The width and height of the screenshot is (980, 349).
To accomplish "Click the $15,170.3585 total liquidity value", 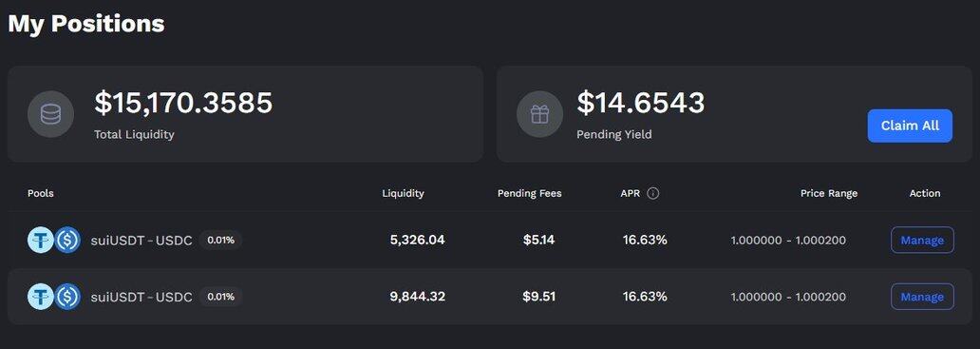I will 183,103.
